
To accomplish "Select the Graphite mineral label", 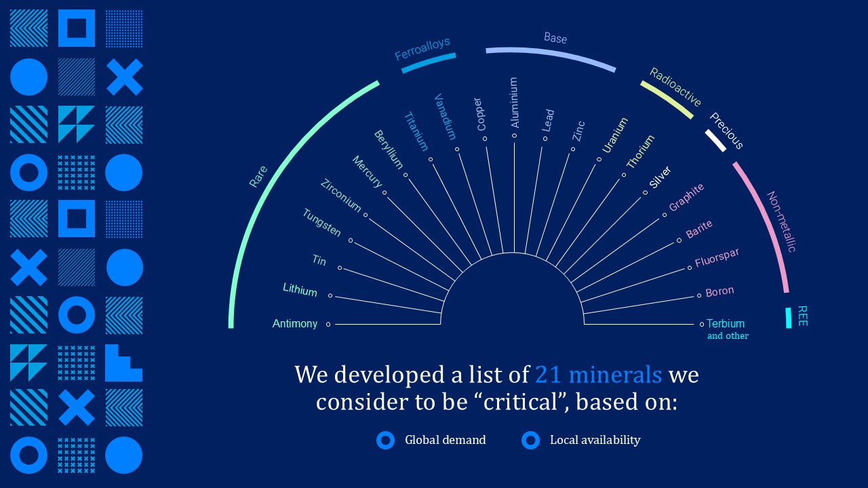I will 687,197.
